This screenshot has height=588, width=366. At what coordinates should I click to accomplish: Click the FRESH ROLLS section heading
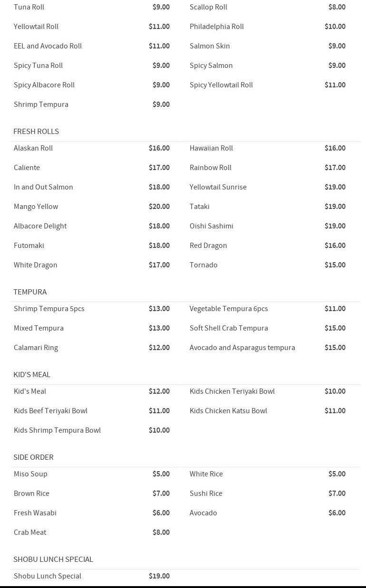(36, 132)
